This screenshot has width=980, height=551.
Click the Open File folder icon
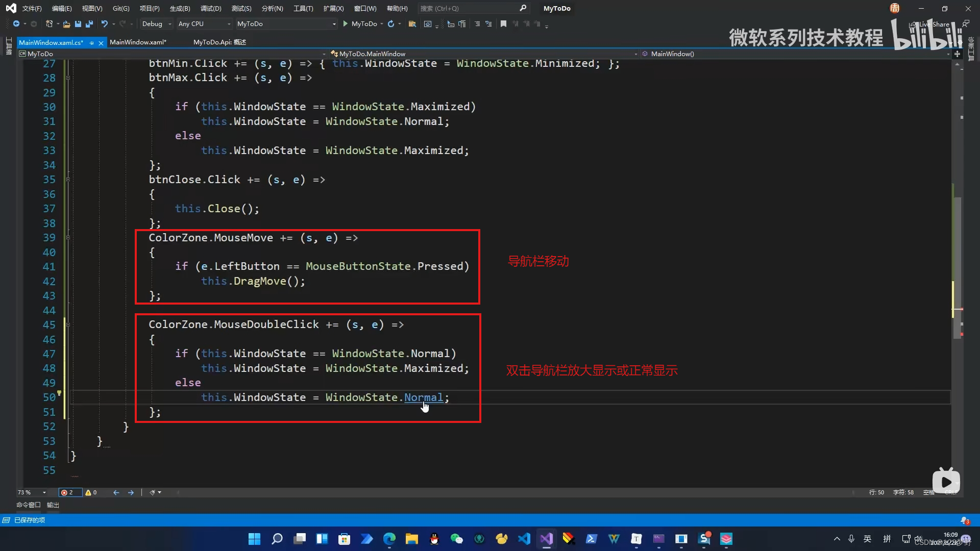66,24
